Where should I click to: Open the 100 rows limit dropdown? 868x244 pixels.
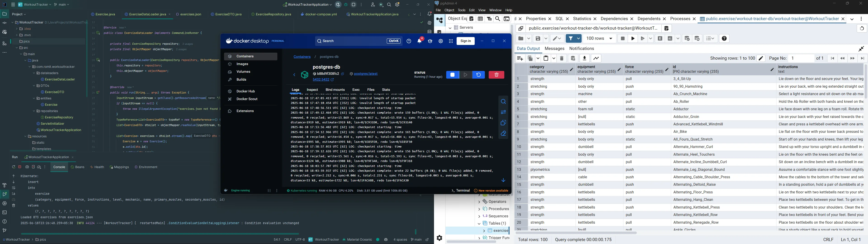click(x=599, y=38)
